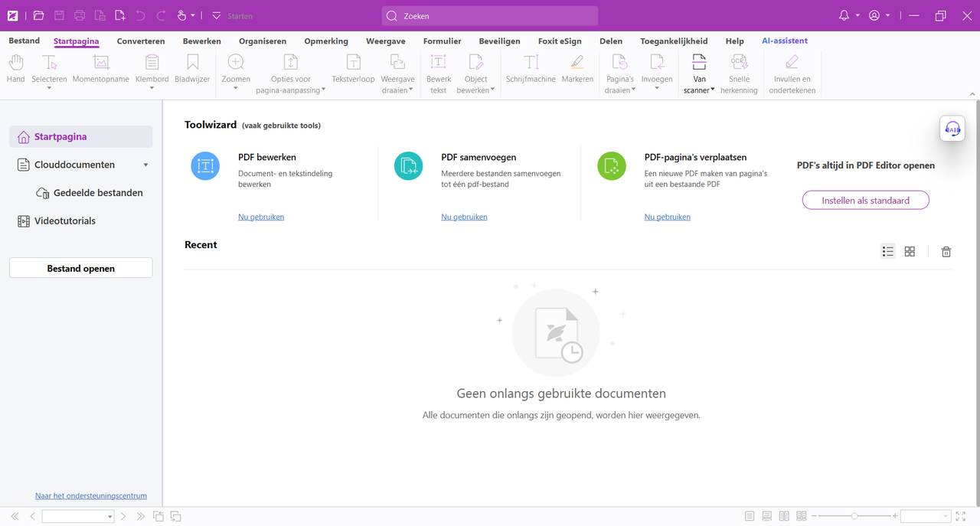Activate the Momentopname snapshot tool
This screenshot has width=980, height=526.
coord(101,69)
